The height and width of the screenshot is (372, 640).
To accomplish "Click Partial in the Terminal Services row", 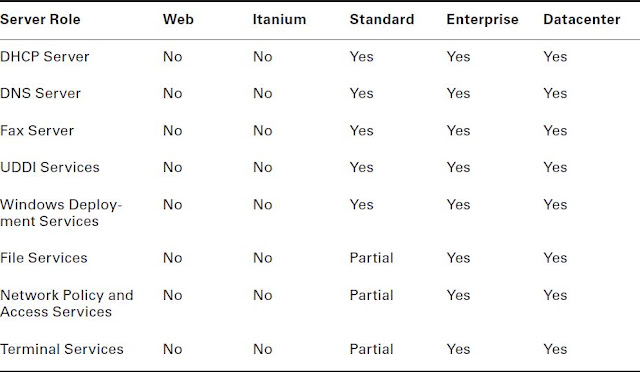I will click(371, 349).
